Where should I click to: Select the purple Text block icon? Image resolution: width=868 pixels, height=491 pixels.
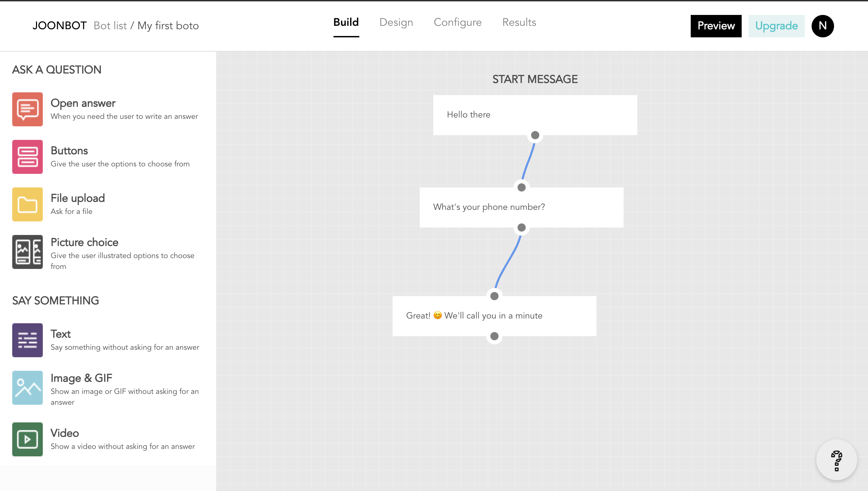tap(28, 340)
